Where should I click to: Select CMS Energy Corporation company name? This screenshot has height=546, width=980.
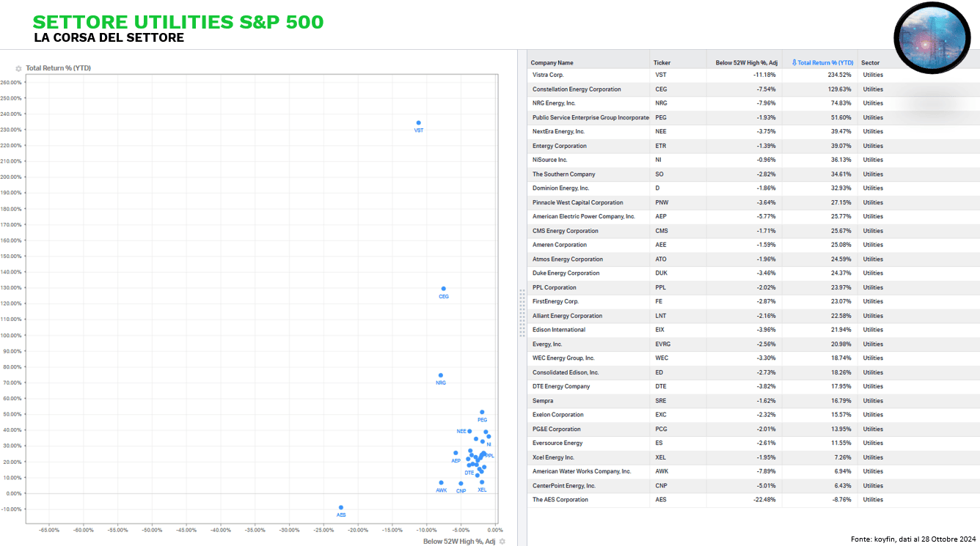tap(566, 231)
